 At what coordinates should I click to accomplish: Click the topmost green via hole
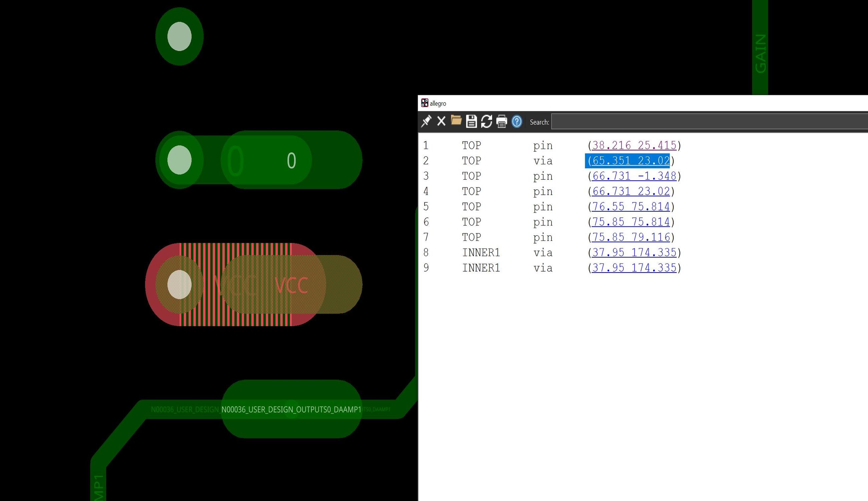[x=179, y=36]
